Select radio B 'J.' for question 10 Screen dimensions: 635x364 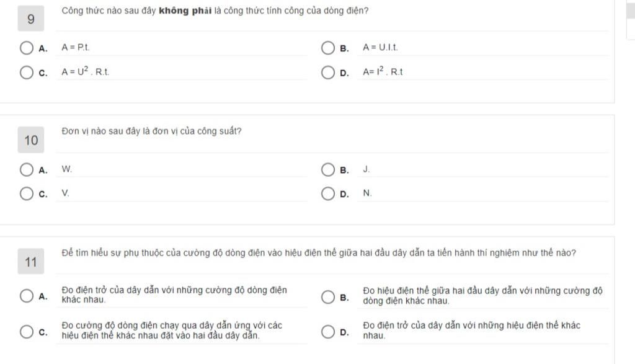tap(328, 169)
